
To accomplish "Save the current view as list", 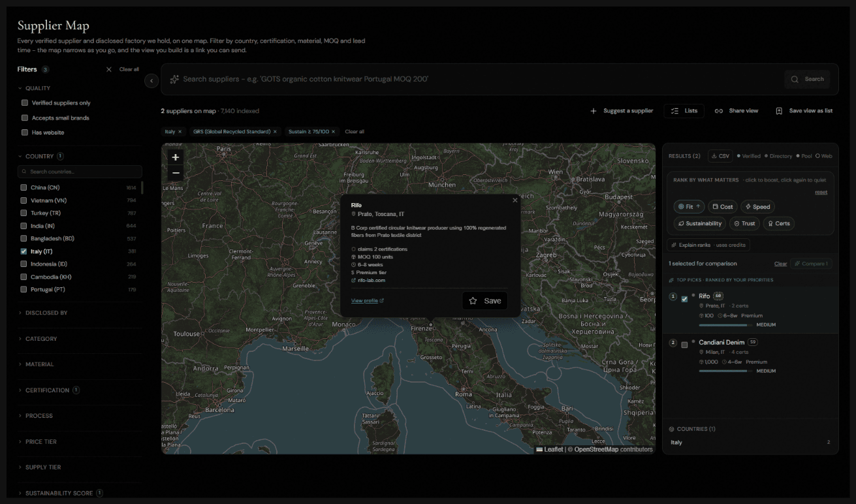I will 804,111.
